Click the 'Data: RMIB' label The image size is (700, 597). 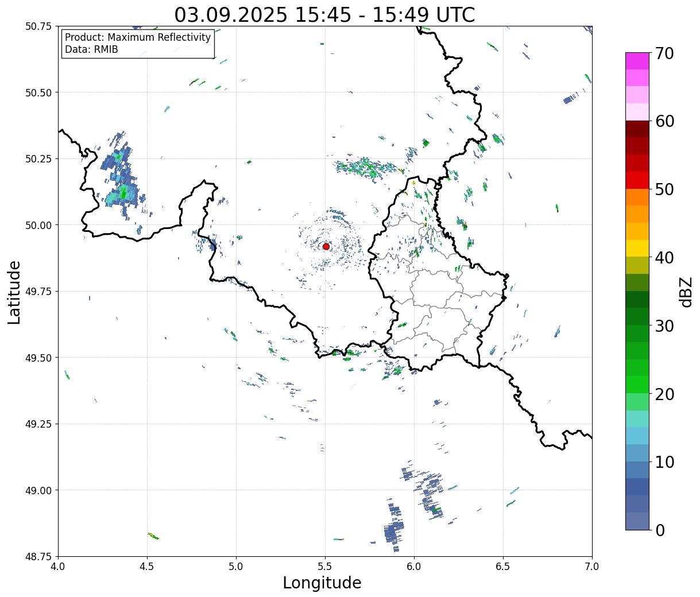point(91,49)
